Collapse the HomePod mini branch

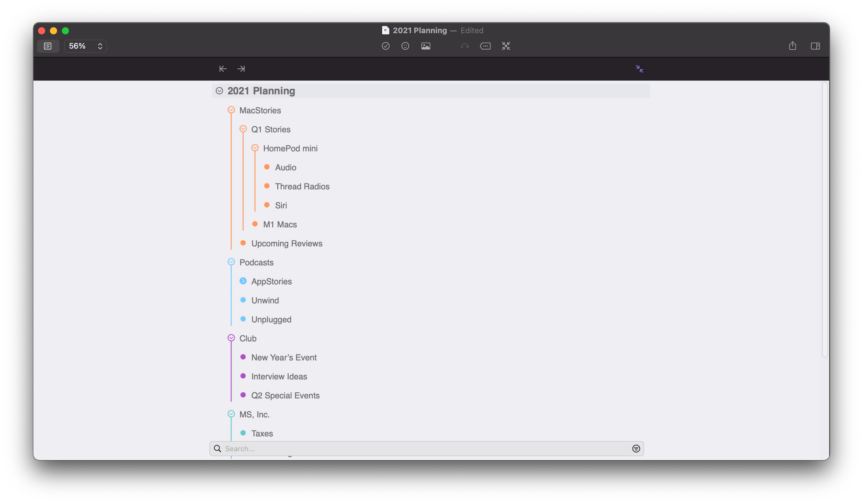pyautogui.click(x=255, y=148)
